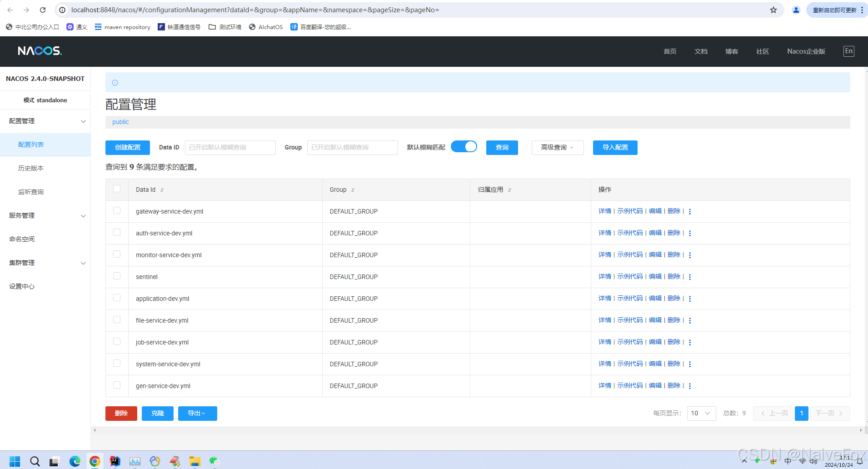Switch language using the En icon
This screenshot has height=469, width=868.
click(848, 51)
